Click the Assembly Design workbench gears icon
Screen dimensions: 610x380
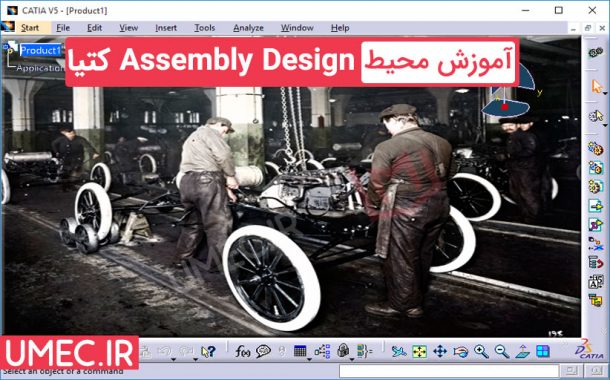pos(595,53)
